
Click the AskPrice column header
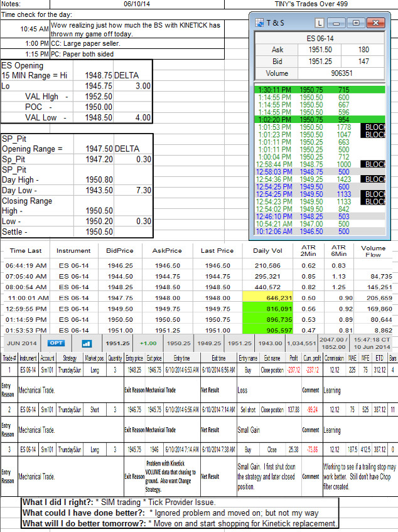(x=167, y=251)
